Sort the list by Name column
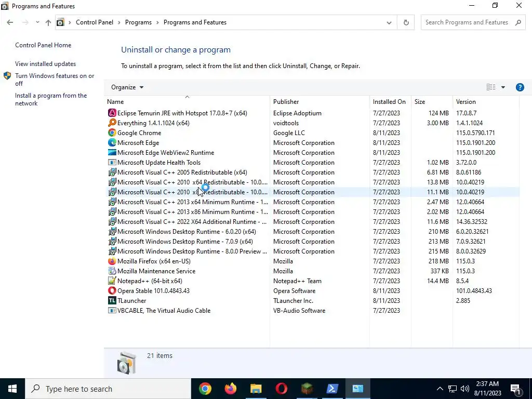 (x=115, y=101)
